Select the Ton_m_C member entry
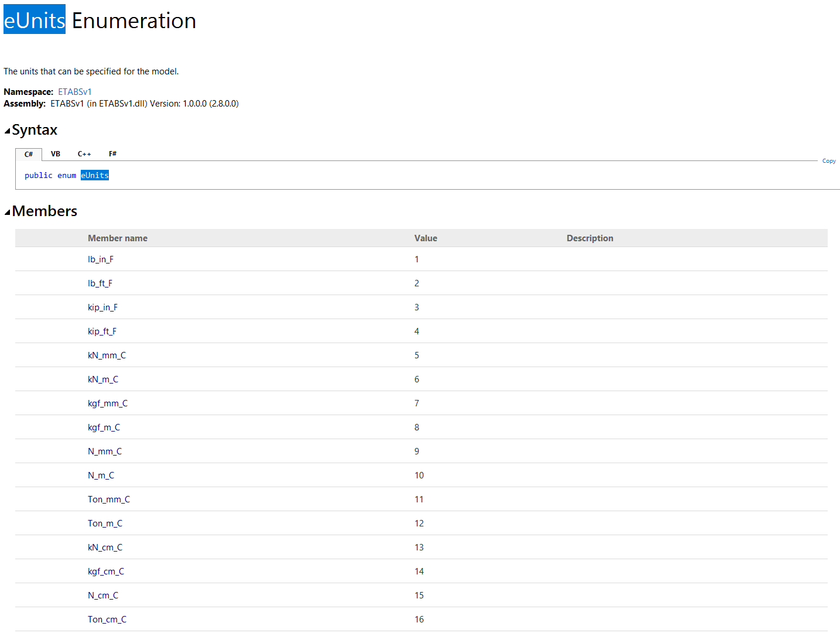 click(105, 523)
